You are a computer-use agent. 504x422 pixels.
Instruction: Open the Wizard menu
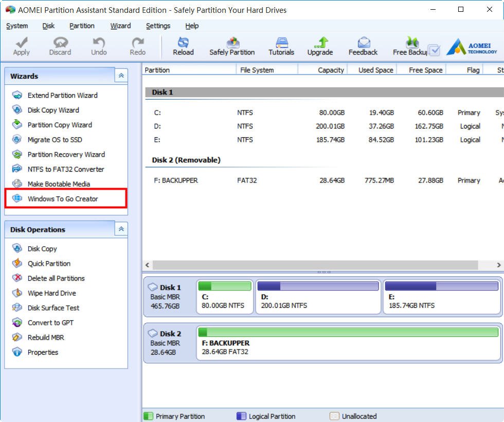coord(120,26)
